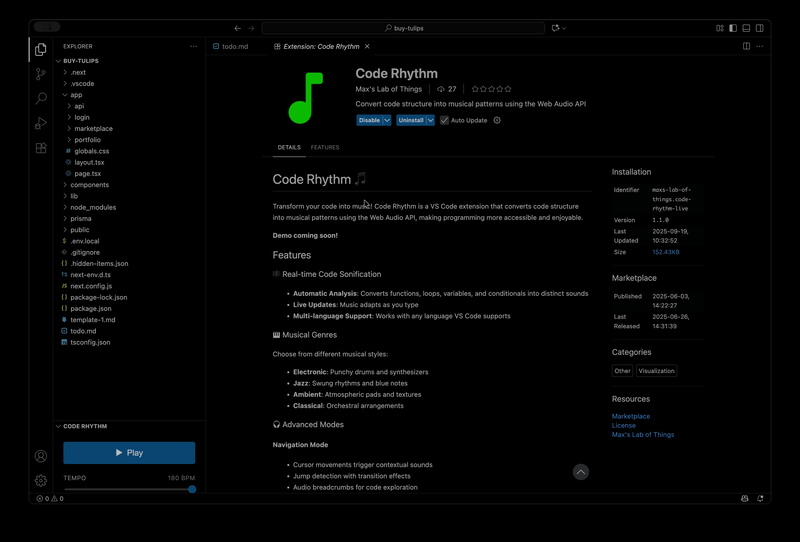The image size is (800, 542).
Task: Click the scroll to top arrow button
Action: (581, 472)
